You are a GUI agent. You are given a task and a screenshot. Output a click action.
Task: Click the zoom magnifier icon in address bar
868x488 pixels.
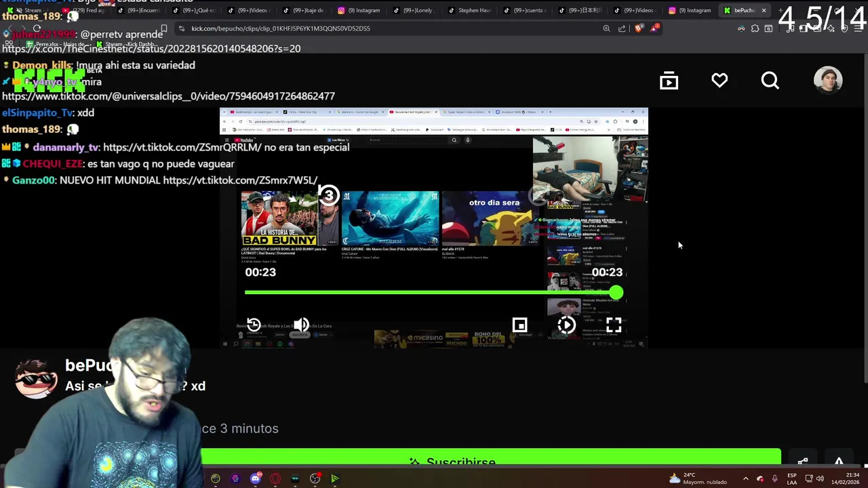(x=606, y=28)
